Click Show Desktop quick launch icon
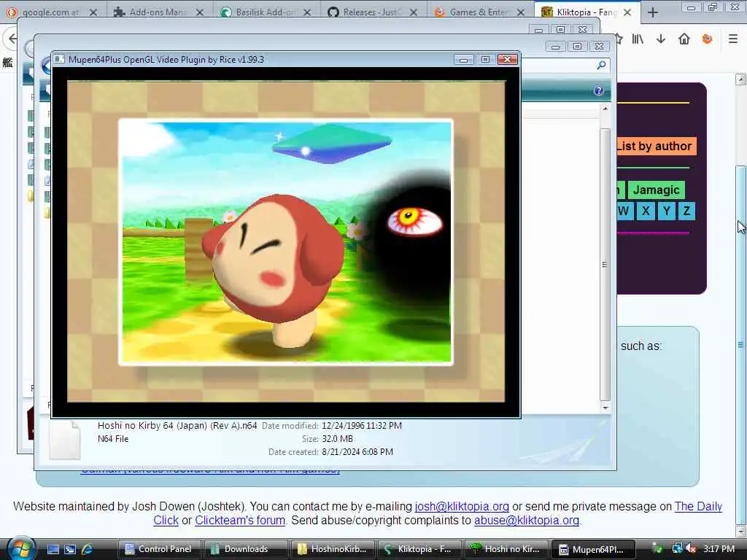The image size is (747, 560). tap(53, 549)
